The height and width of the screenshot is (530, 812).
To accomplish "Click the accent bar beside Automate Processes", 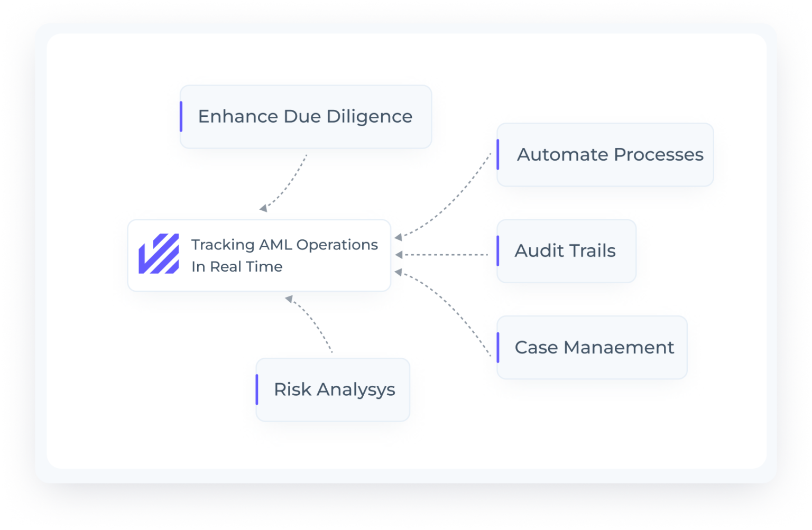I will pyautogui.click(x=497, y=154).
